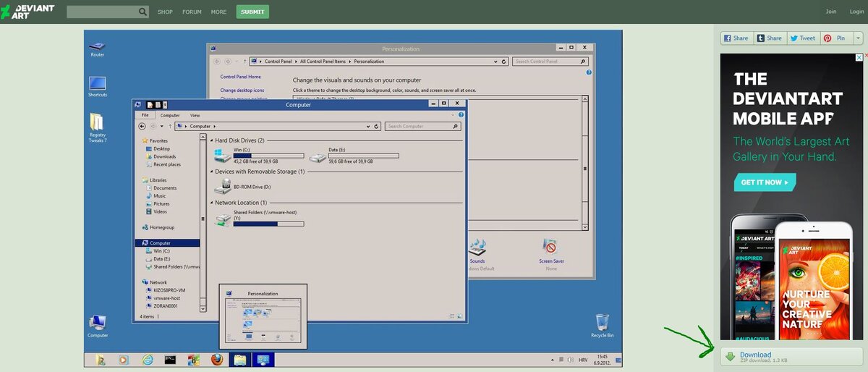The height and width of the screenshot is (372, 868).
Task: Refresh the Computer window address bar
Action: 376,126
